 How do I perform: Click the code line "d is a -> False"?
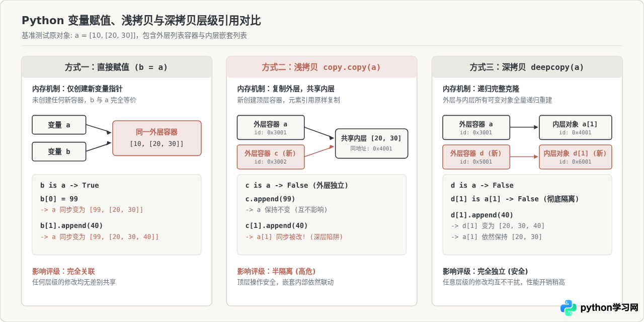(482, 185)
